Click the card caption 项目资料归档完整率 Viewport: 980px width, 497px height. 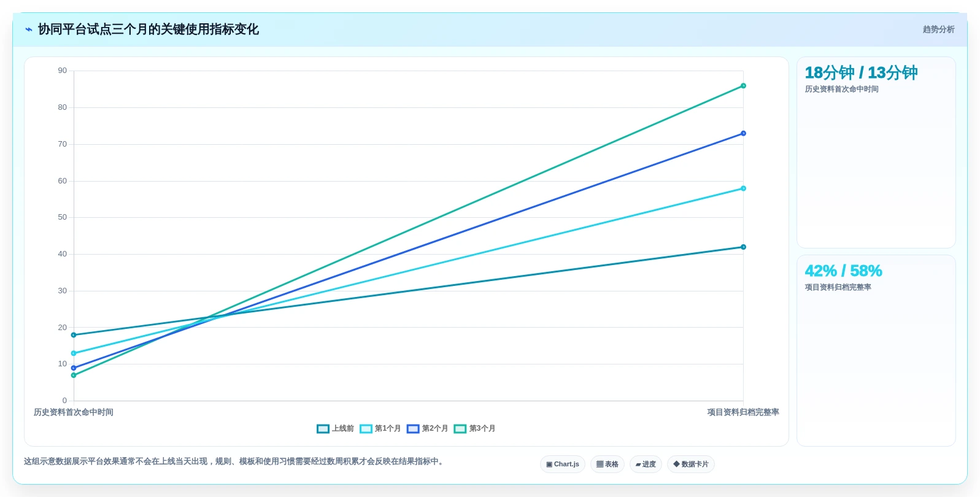pyautogui.click(x=838, y=287)
